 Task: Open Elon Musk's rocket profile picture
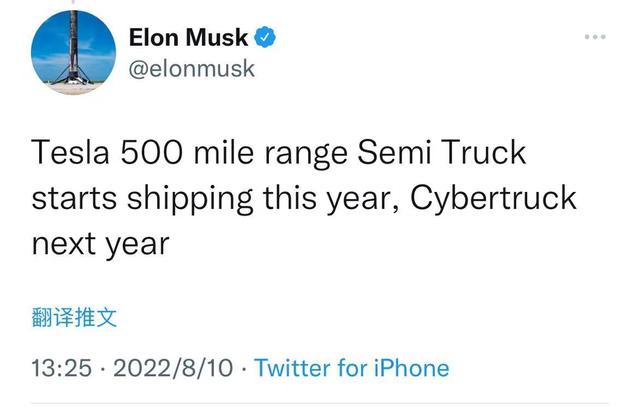(73, 53)
